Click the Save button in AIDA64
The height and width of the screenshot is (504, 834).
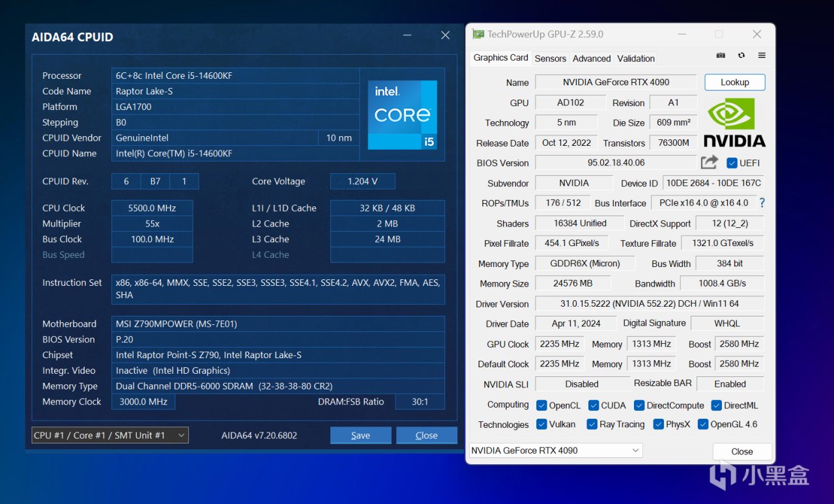tap(361, 436)
